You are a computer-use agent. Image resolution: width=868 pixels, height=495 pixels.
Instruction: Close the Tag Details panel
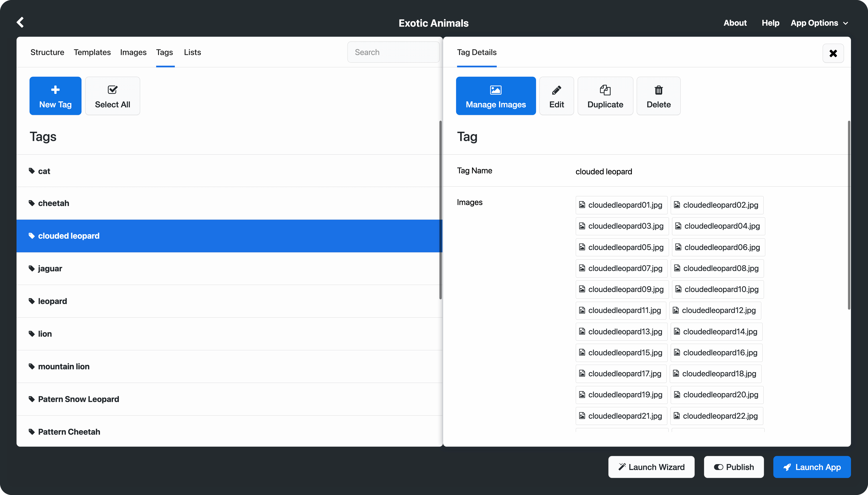(833, 53)
